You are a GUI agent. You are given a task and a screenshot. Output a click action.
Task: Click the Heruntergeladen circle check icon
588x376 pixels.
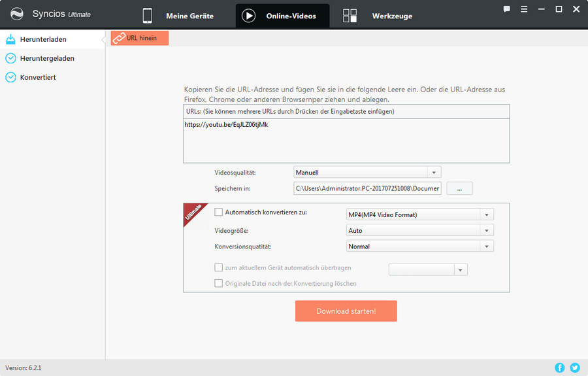click(10, 58)
